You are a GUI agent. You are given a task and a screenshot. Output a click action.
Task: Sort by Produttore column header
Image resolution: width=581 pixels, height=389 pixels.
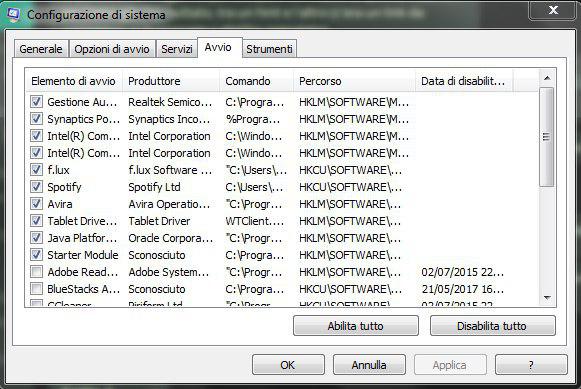click(x=171, y=81)
